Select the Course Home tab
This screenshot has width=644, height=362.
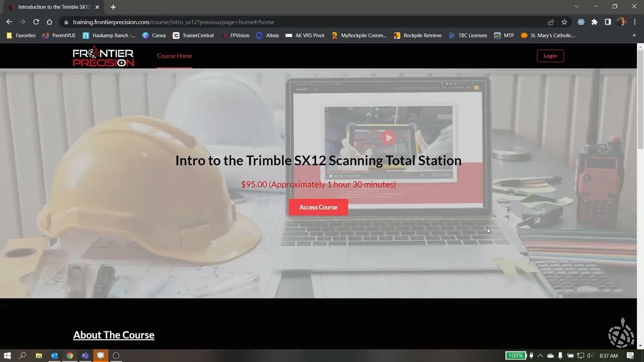175,56
